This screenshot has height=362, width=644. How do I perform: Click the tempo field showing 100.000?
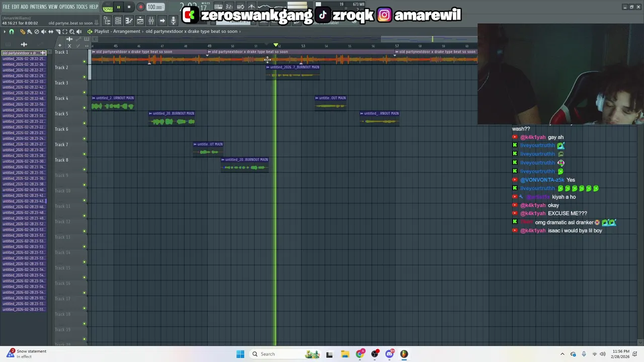[x=155, y=7]
